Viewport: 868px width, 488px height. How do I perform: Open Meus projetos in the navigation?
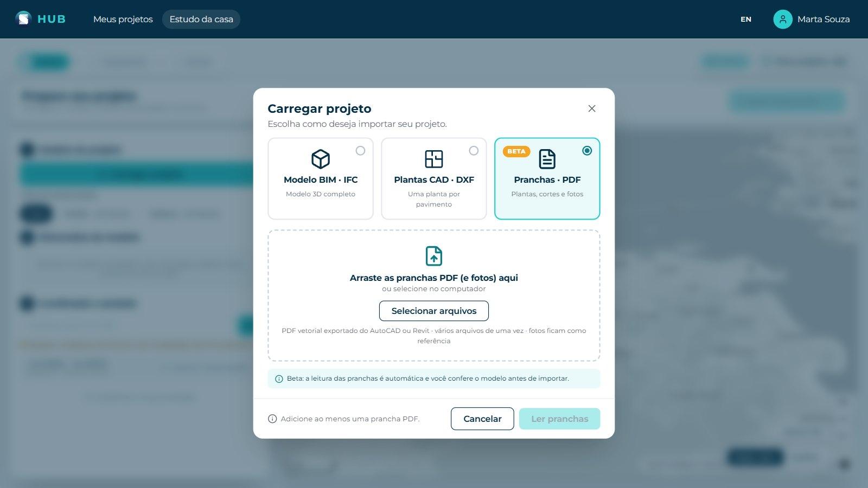123,19
